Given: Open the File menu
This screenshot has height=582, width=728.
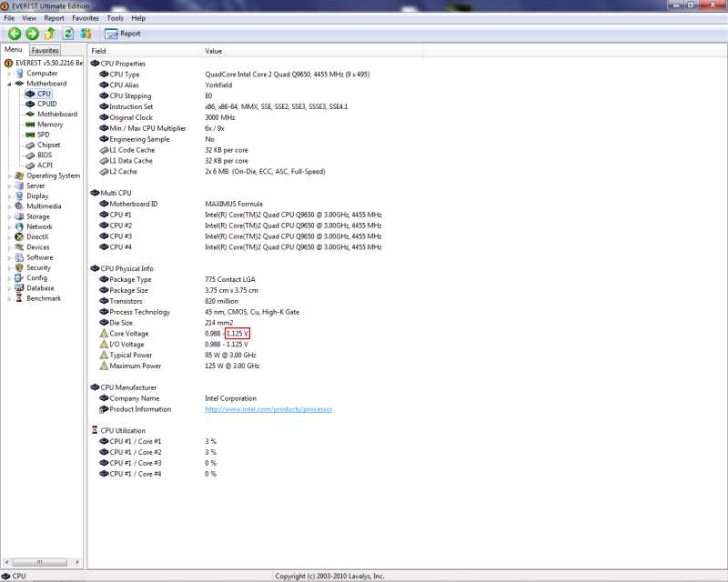Looking at the screenshot, I should [x=9, y=18].
